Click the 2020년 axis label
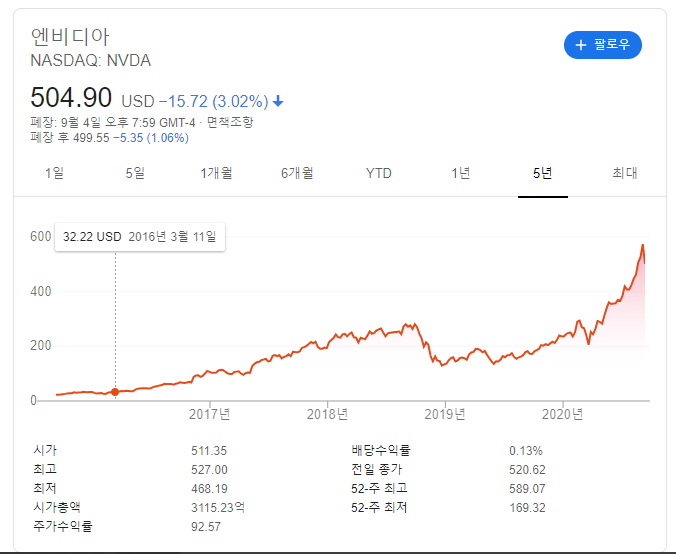676x554 pixels. click(563, 414)
